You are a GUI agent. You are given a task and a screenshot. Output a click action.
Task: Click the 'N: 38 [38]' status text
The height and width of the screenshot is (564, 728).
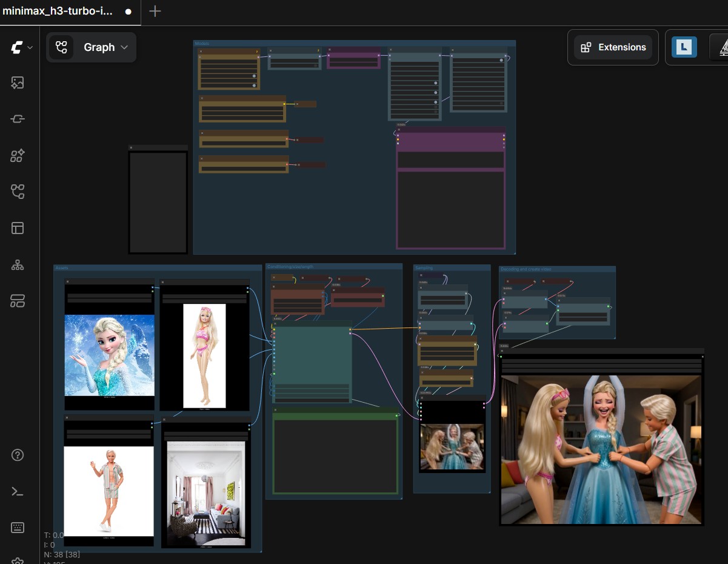click(62, 554)
